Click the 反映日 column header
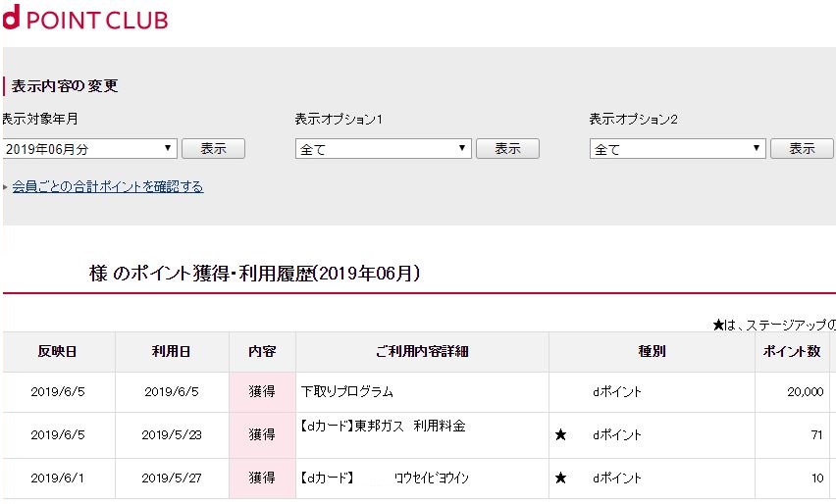836x504 pixels. click(x=58, y=352)
